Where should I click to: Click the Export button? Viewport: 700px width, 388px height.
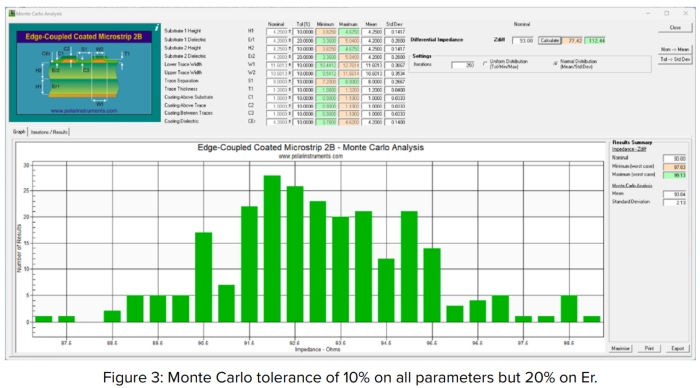(x=678, y=348)
